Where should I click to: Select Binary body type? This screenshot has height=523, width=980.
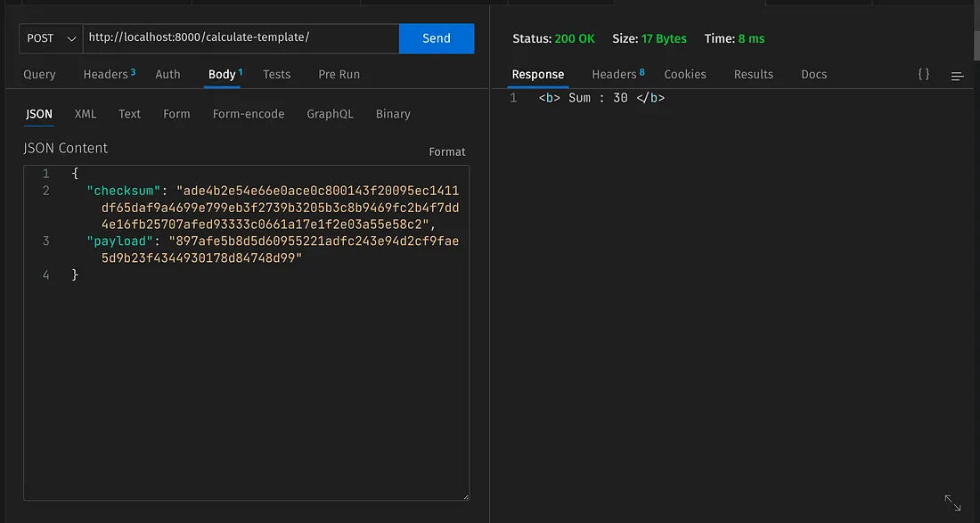393,114
